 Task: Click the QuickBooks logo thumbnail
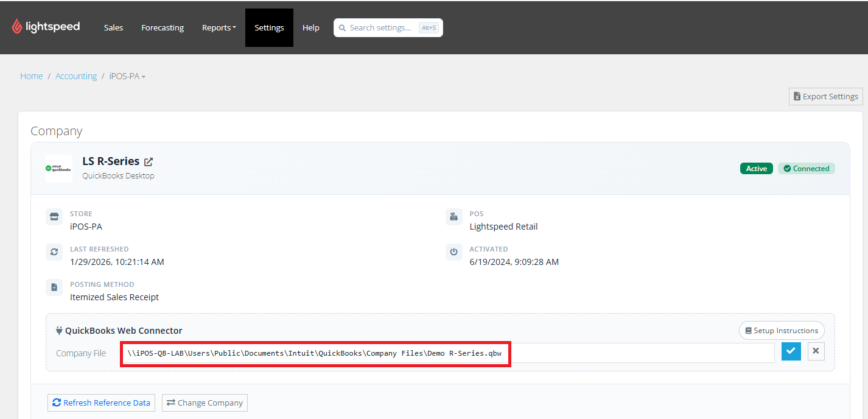(58, 169)
